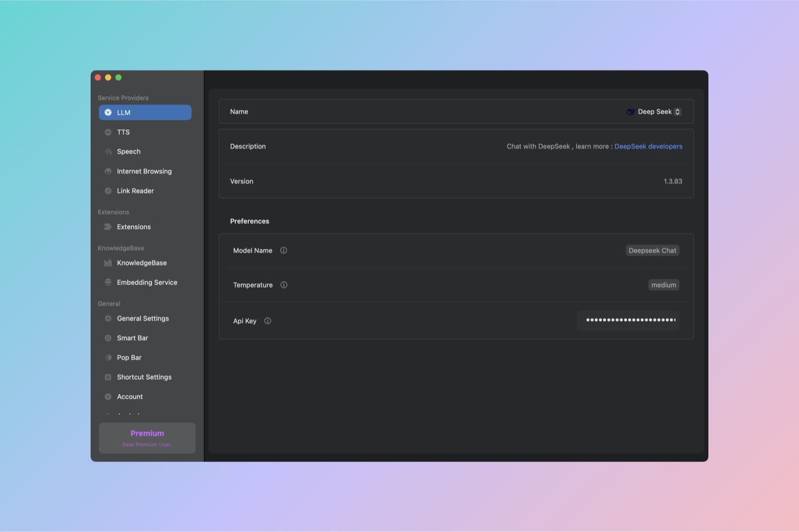Click the Extensions puzzle icon

(x=108, y=227)
